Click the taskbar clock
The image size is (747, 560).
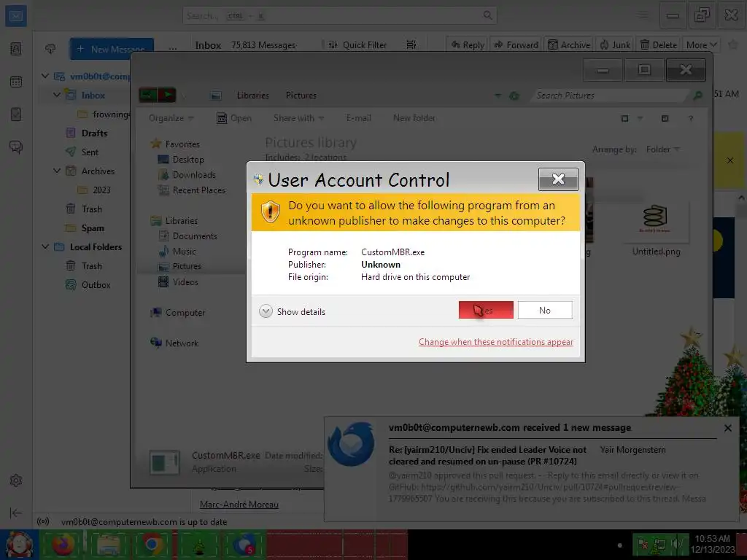713,544
